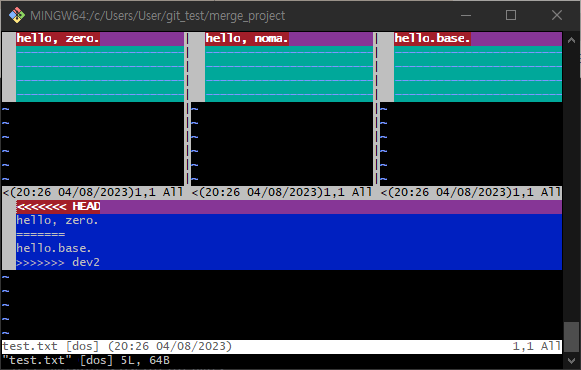Place cursor on 'hello.base.' in right pane
581x370 pixels.
432,39
